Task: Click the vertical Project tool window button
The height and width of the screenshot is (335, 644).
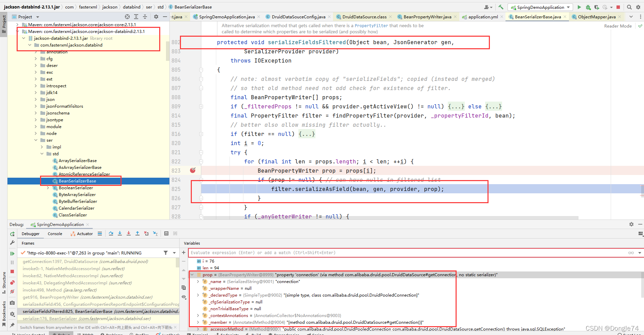Action: pos(4,24)
